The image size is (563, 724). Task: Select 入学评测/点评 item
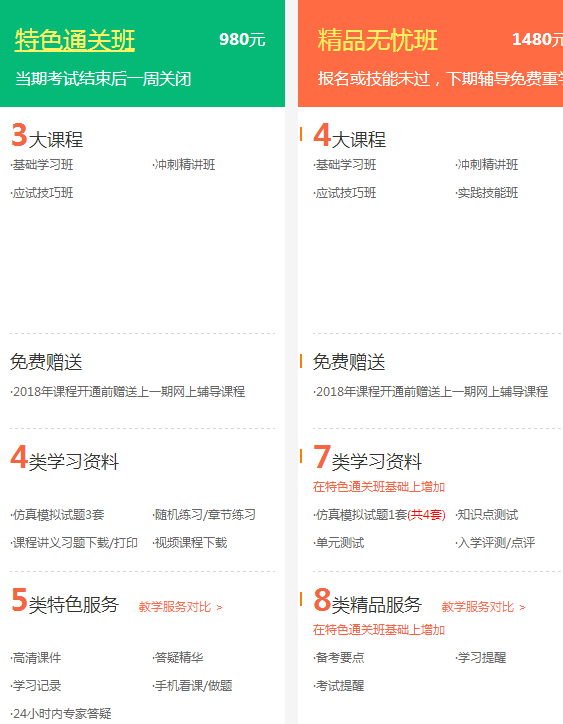click(x=495, y=543)
